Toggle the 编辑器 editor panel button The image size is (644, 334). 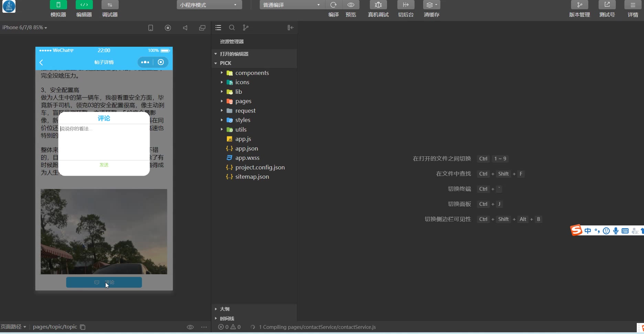[84, 5]
